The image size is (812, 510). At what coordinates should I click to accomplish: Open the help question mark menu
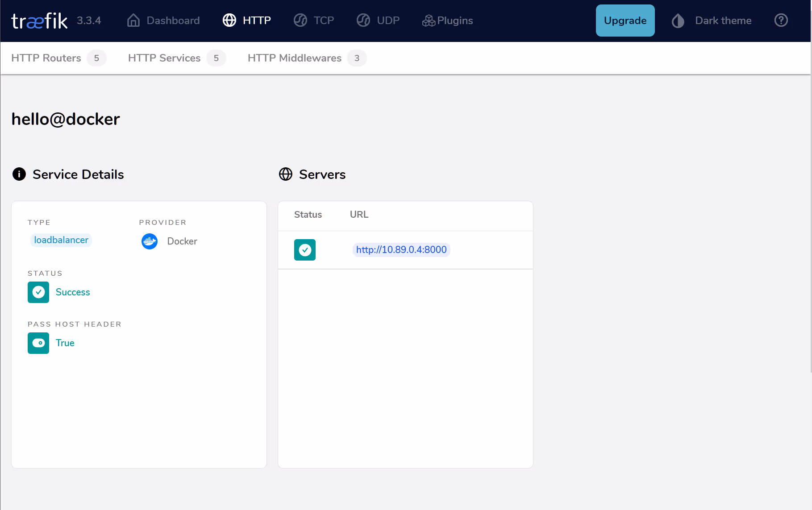(781, 21)
